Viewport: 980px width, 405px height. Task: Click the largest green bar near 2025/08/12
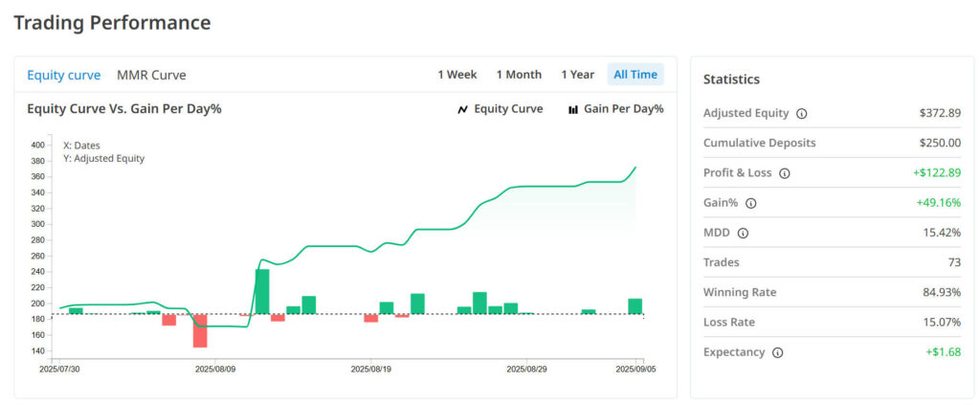point(262,291)
